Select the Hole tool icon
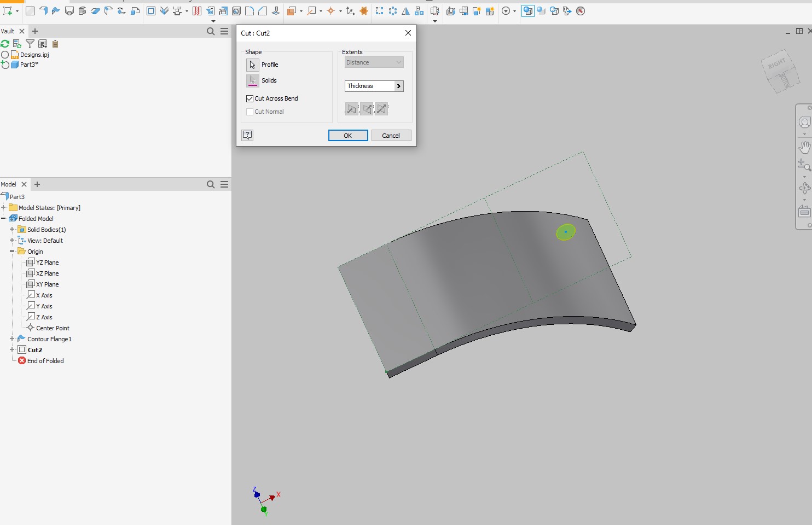This screenshot has width=812, height=525. (x=236, y=11)
